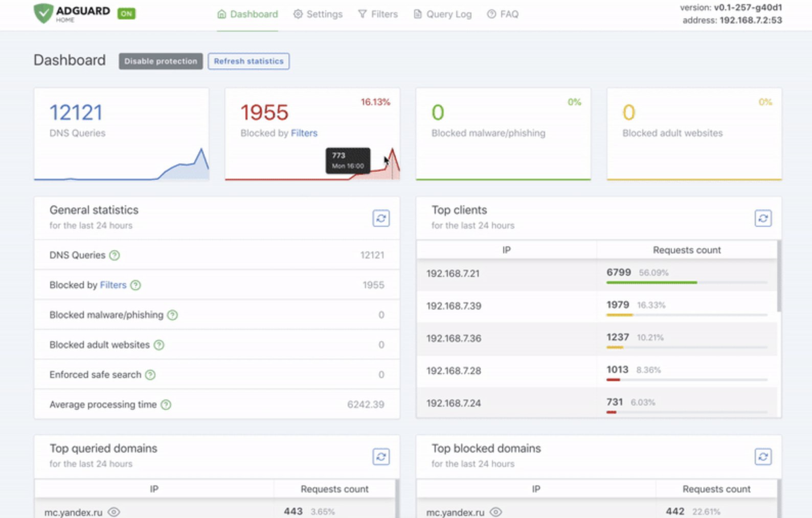The image size is (812, 518).
Task: Click the 6799 requests progress bar
Action: (x=687, y=282)
